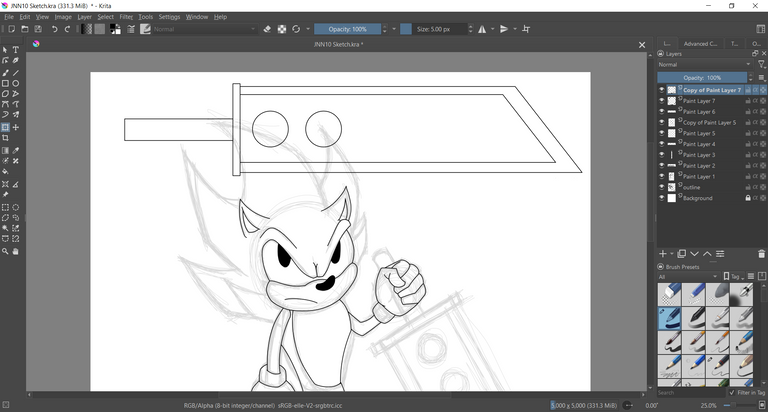The height and width of the screenshot is (412, 768).
Task: Select the Fill bucket tool
Action: pyautogui.click(x=5, y=171)
